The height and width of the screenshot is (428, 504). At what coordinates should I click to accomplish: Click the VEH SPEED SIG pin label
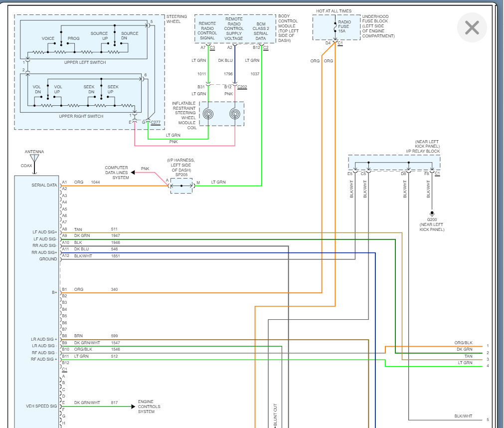pyautogui.click(x=41, y=407)
